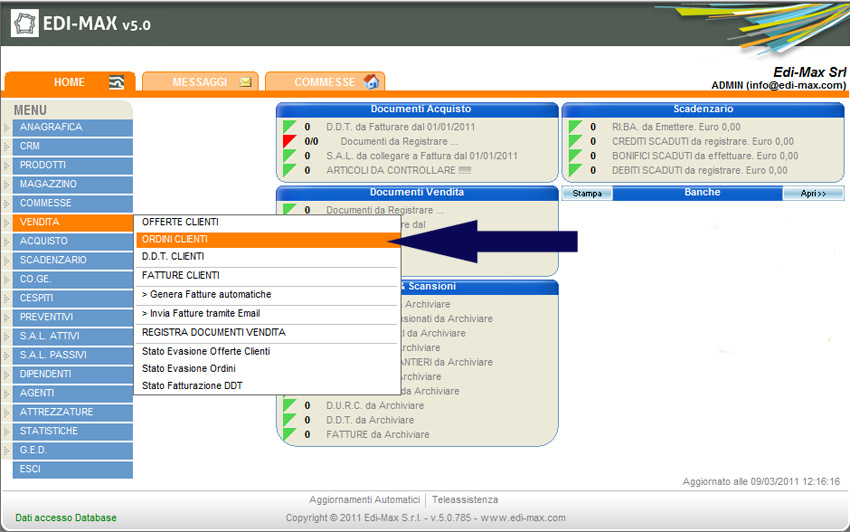
Task: Click the green flag next to DEBITI SCADUTI
Action: click(x=575, y=170)
